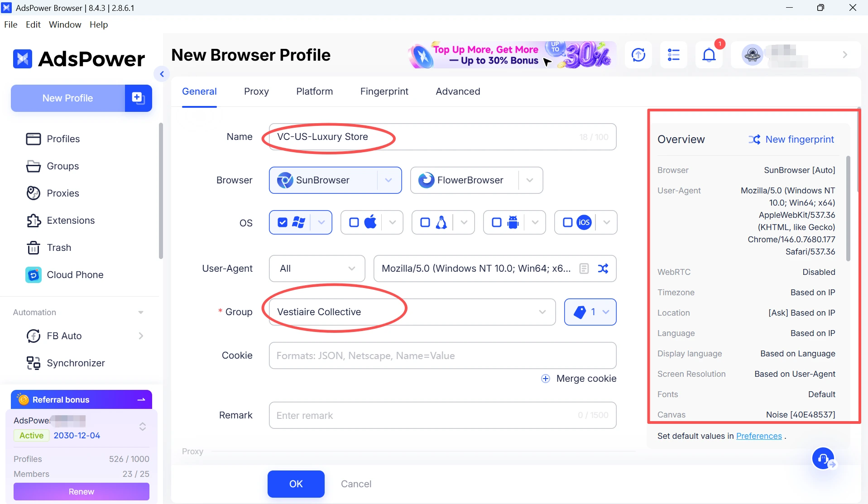Click the OK button

pyautogui.click(x=296, y=484)
